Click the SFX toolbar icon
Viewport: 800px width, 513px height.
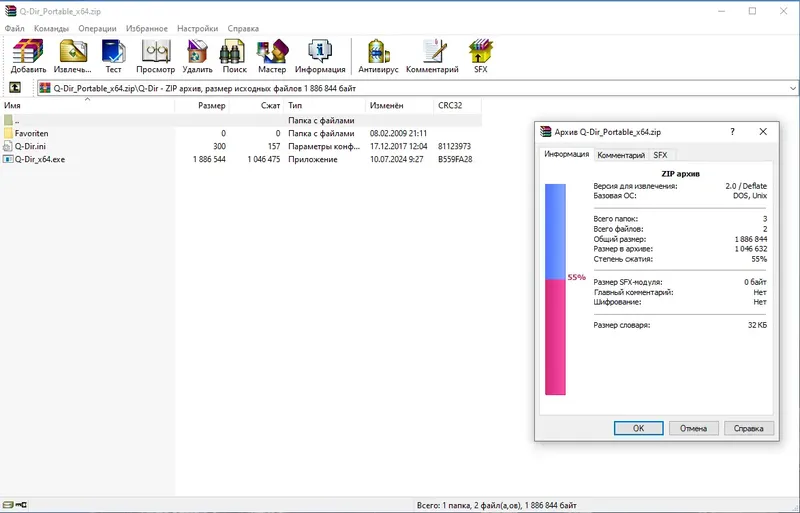(x=481, y=56)
